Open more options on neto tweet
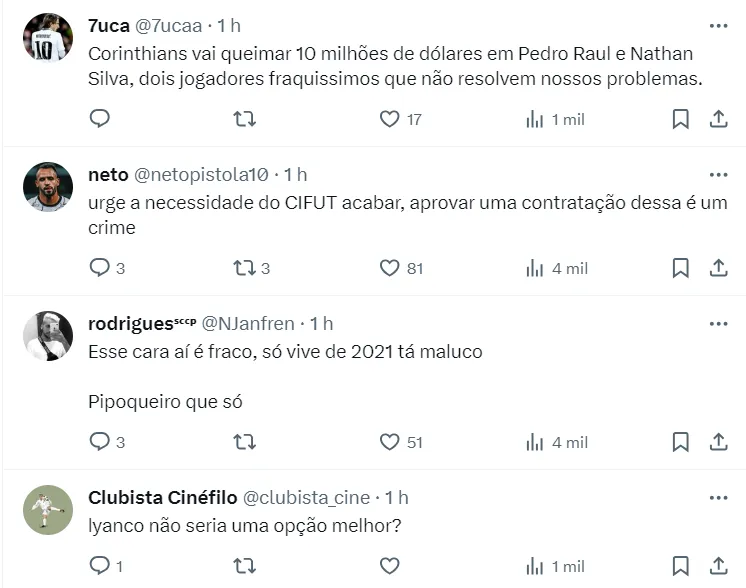Screen dimensions: 746x588 coord(718,174)
